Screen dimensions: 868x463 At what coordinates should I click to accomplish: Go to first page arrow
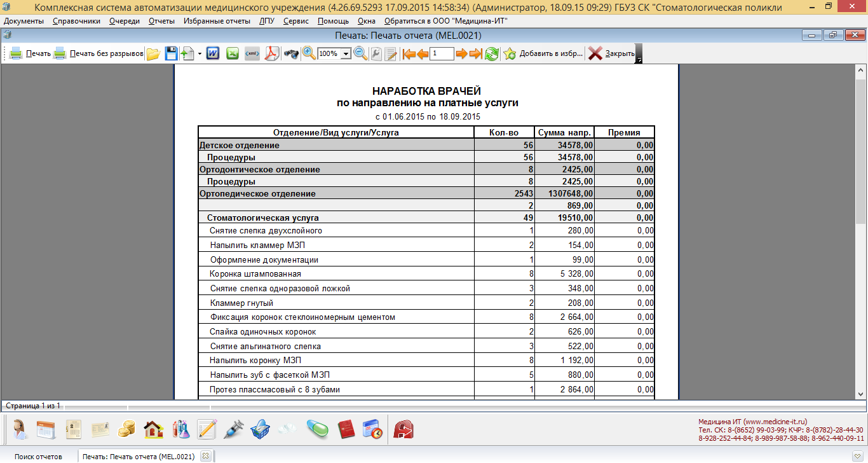point(409,53)
